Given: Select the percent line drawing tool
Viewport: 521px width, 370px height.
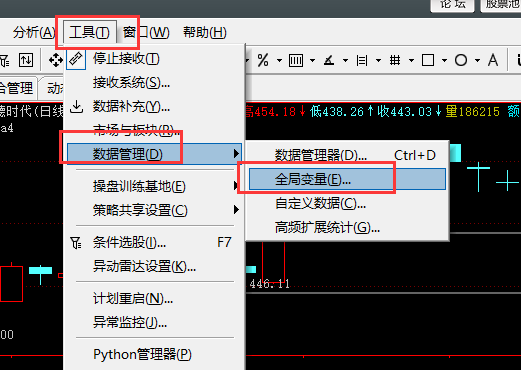Looking at the screenshot, I should point(263,60).
